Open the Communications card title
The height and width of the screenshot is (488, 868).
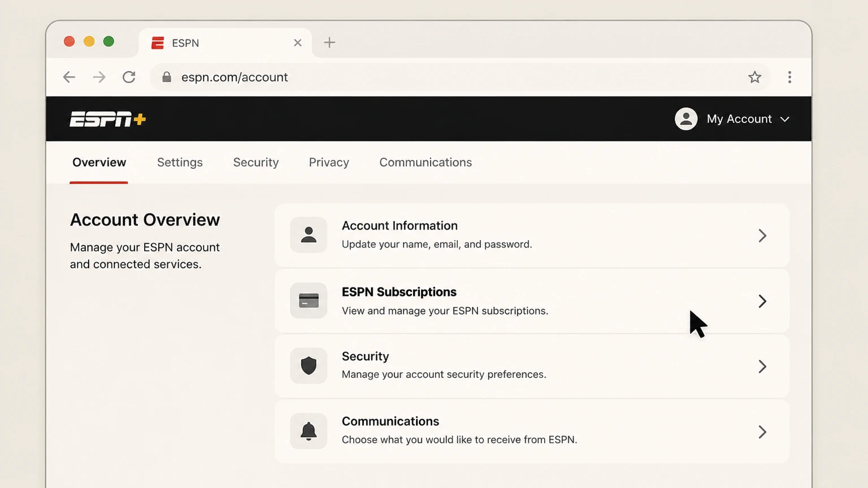390,421
